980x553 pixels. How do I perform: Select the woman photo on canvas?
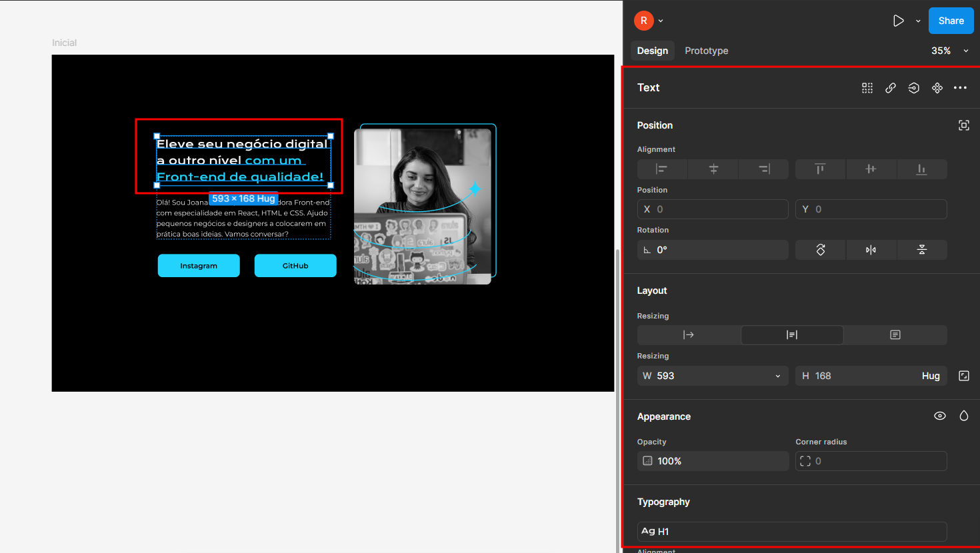pyautogui.click(x=423, y=207)
